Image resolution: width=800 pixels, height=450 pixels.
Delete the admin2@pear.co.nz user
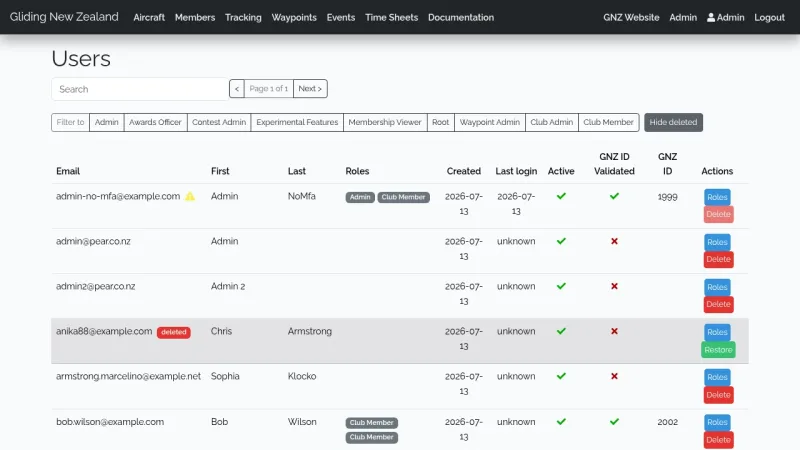click(718, 304)
